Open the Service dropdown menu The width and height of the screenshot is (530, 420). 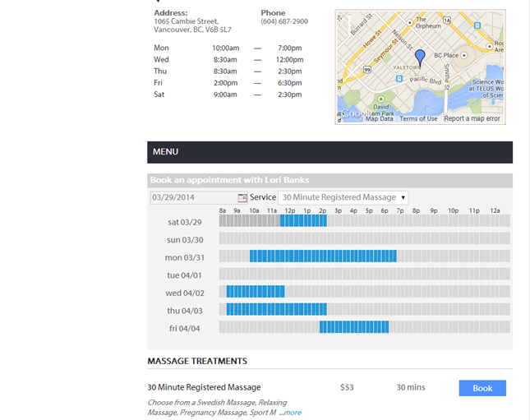pos(343,198)
